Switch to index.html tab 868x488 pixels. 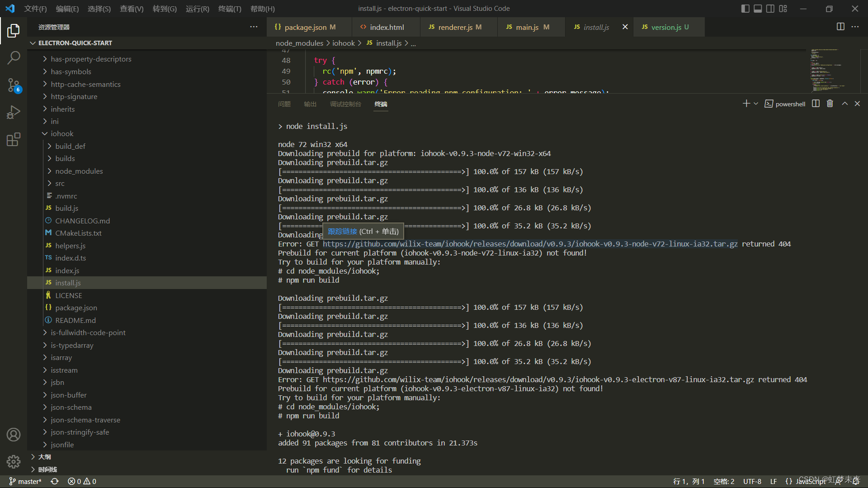[386, 27]
